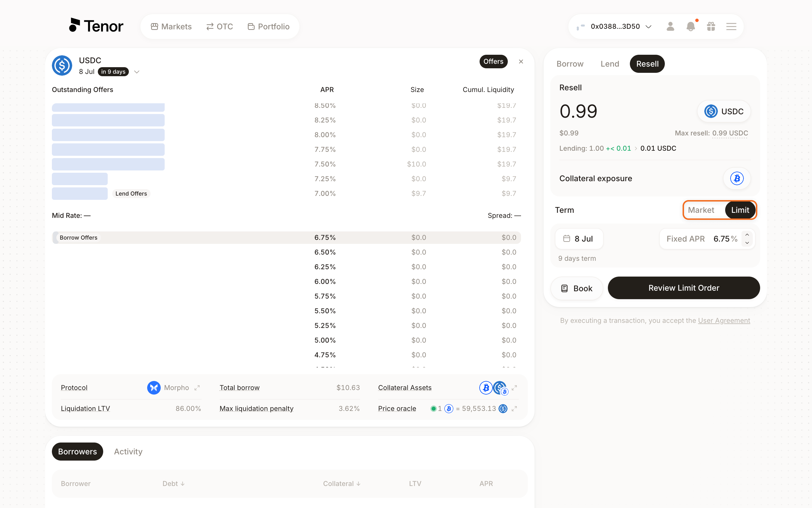Click the Protocol label
812x508 pixels.
coord(74,388)
